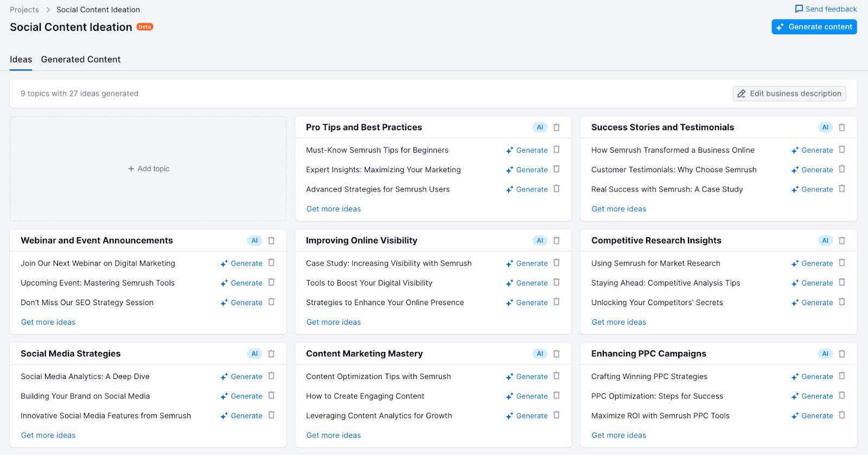Generate content for 'Crafting Winning PPC Strategies'
The image size is (868, 455).
click(x=812, y=377)
